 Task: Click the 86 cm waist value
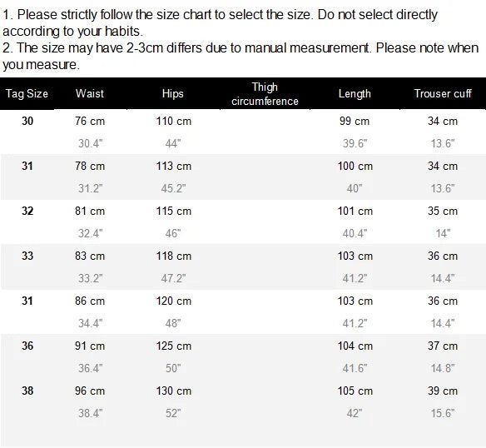(x=90, y=301)
